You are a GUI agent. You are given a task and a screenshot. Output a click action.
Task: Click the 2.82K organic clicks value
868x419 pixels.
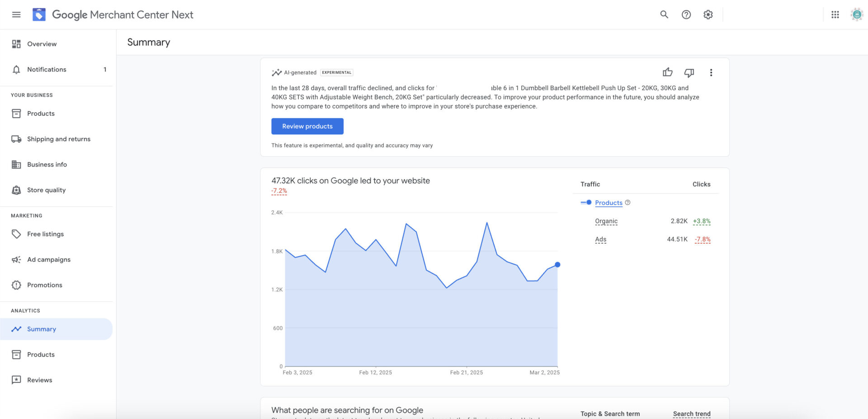[x=679, y=221]
